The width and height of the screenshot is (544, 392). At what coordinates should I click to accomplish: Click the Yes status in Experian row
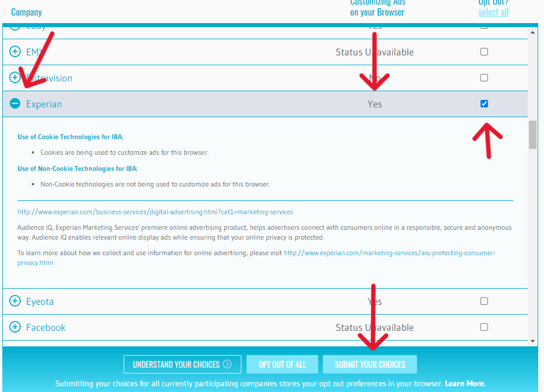pyautogui.click(x=375, y=104)
